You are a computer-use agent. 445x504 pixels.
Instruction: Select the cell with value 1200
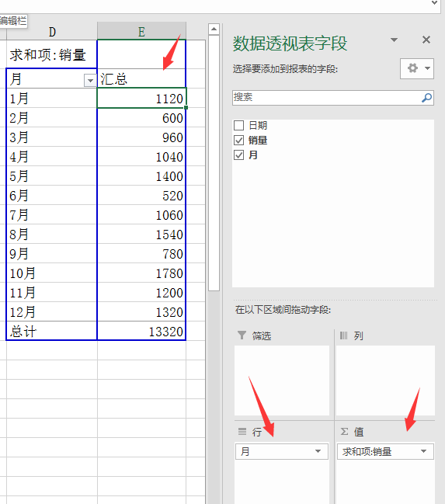(141, 292)
